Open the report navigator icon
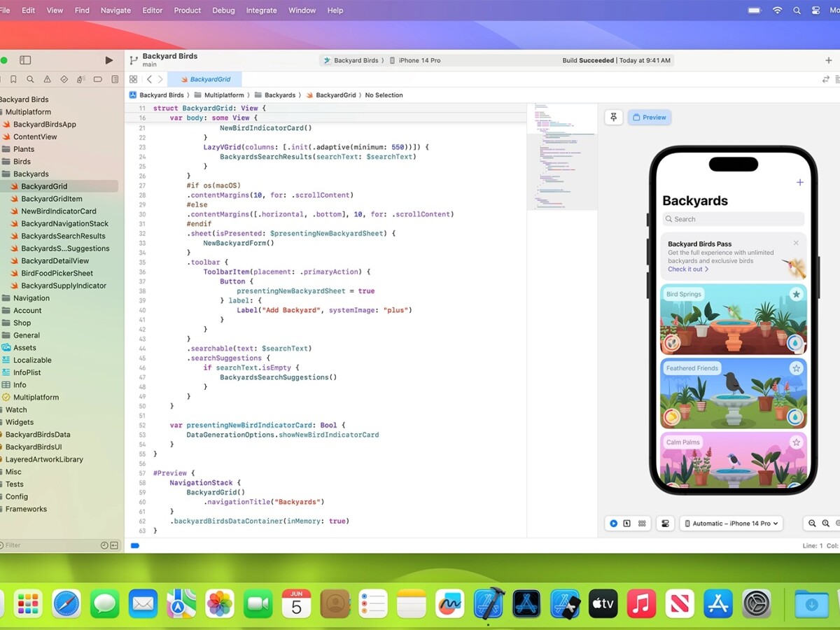The height and width of the screenshot is (630, 840). (115, 80)
